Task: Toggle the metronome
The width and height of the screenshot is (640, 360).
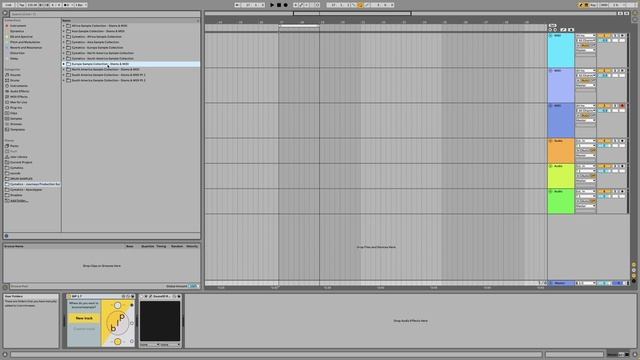Action: (67, 5)
